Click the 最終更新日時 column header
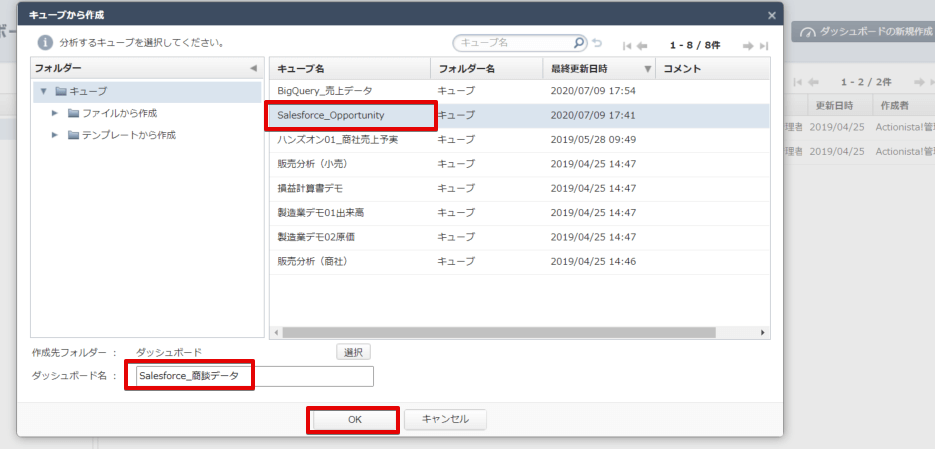 tap(599, 69)
